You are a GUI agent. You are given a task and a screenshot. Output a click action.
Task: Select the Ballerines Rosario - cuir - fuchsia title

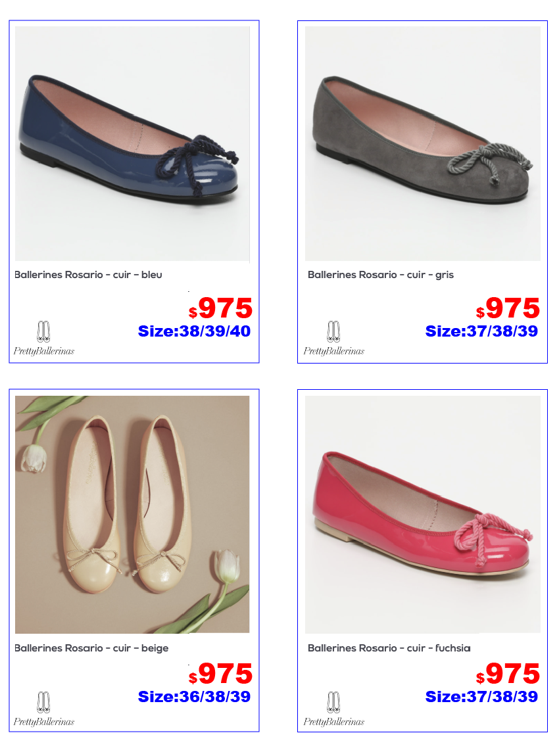point(389,648)
